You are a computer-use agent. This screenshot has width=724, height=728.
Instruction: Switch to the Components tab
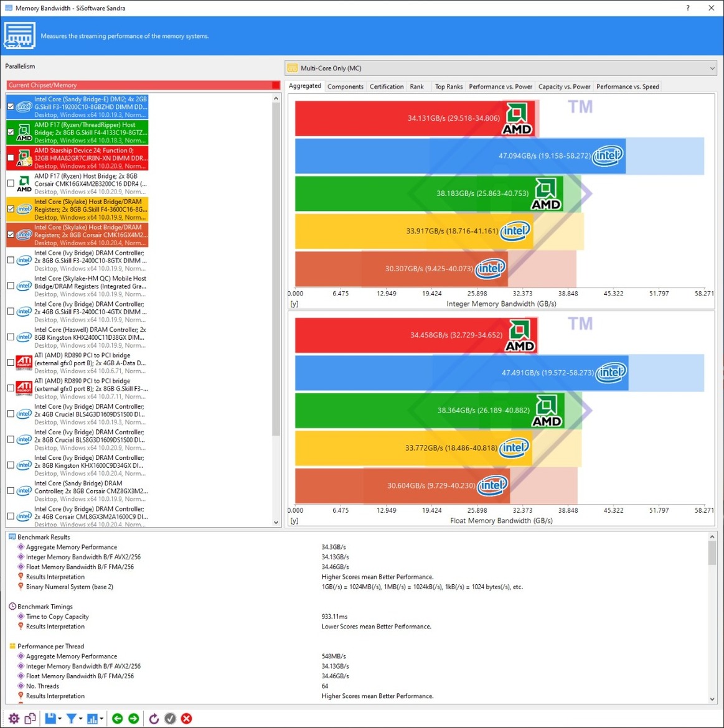[345, 86]
